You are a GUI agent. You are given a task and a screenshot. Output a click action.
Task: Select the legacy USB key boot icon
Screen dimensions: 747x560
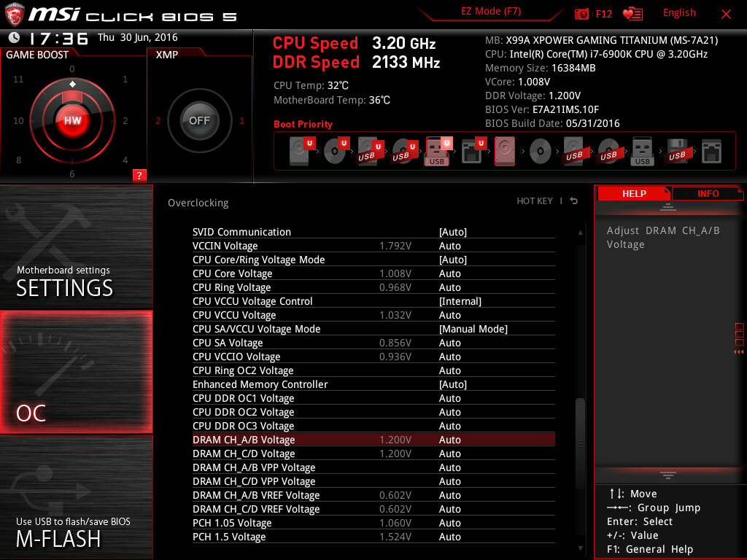(x=642, y=152)
